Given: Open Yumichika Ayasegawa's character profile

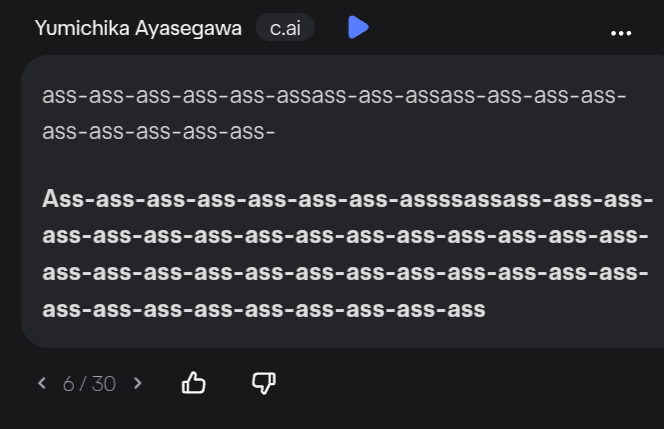Looking at the screenshot, I should 138,28.
